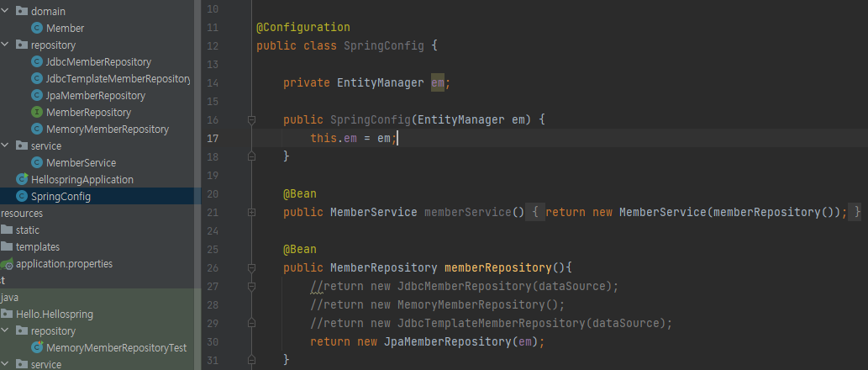This screenshot has width=868, height=370.
Task: Expand the folded memberService method
Action: tap(251, 212)
